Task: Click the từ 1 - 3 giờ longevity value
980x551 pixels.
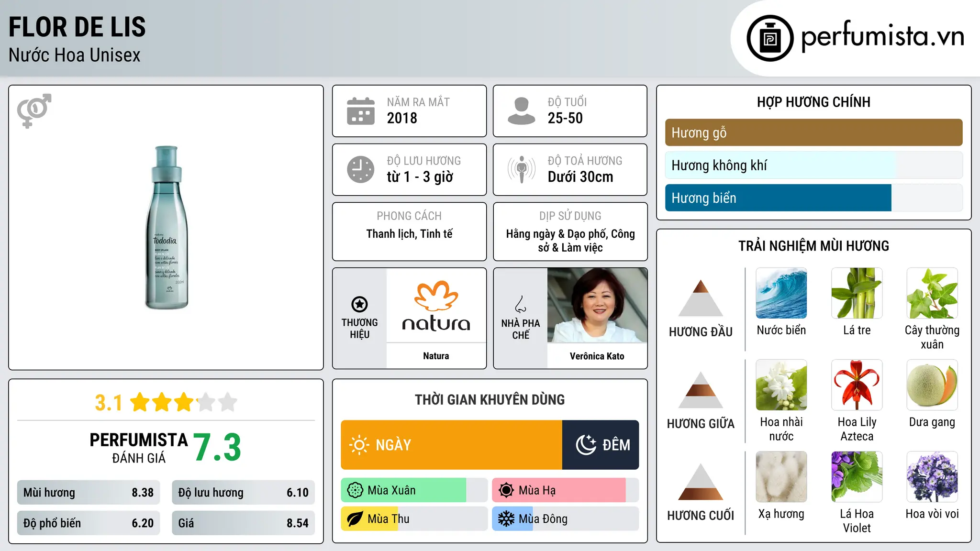Action: 420,177
